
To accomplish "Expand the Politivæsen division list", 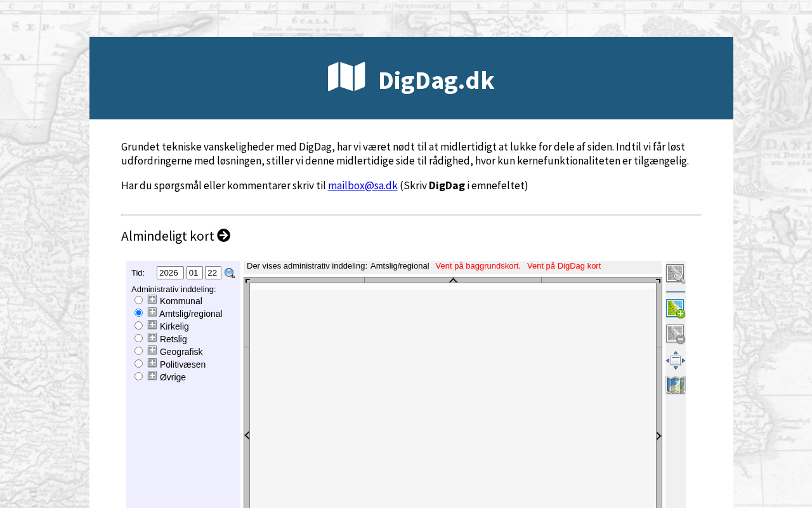I will pyautogui.click(x=152, y=363).
